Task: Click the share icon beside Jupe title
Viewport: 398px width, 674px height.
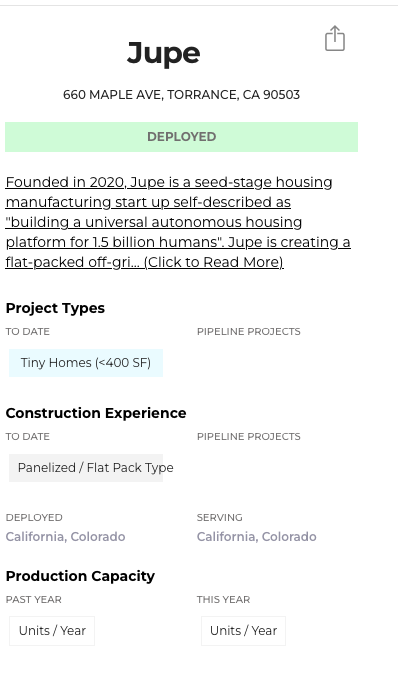Action: coord(334,38)
